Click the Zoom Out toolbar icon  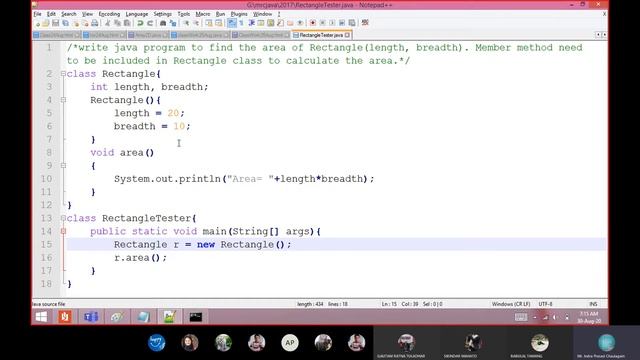pyautogui.click(x=196, y=23)
